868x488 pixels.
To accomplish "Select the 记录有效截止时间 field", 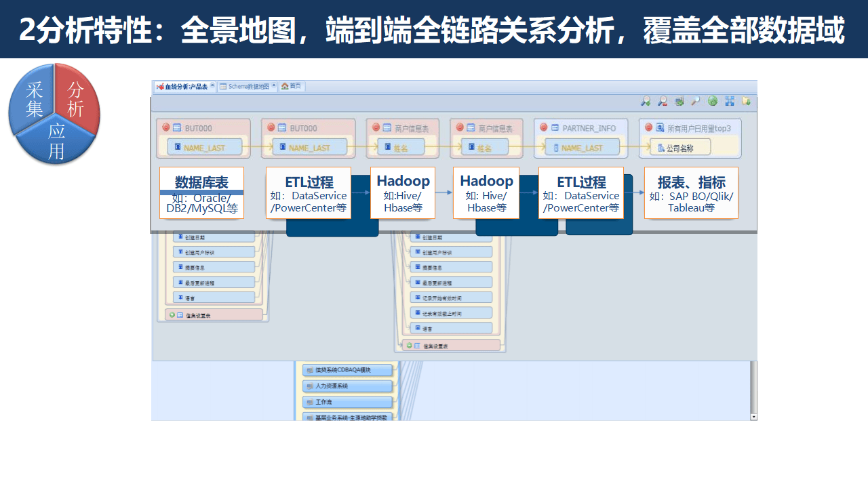I will [x=451, y=313].
